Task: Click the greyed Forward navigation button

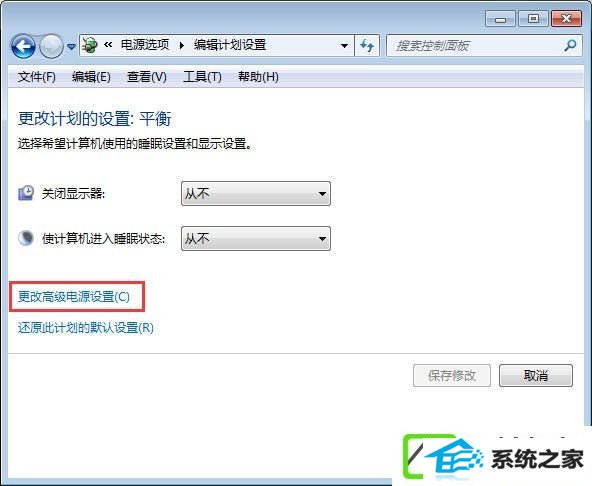Action: coord(51,46)
